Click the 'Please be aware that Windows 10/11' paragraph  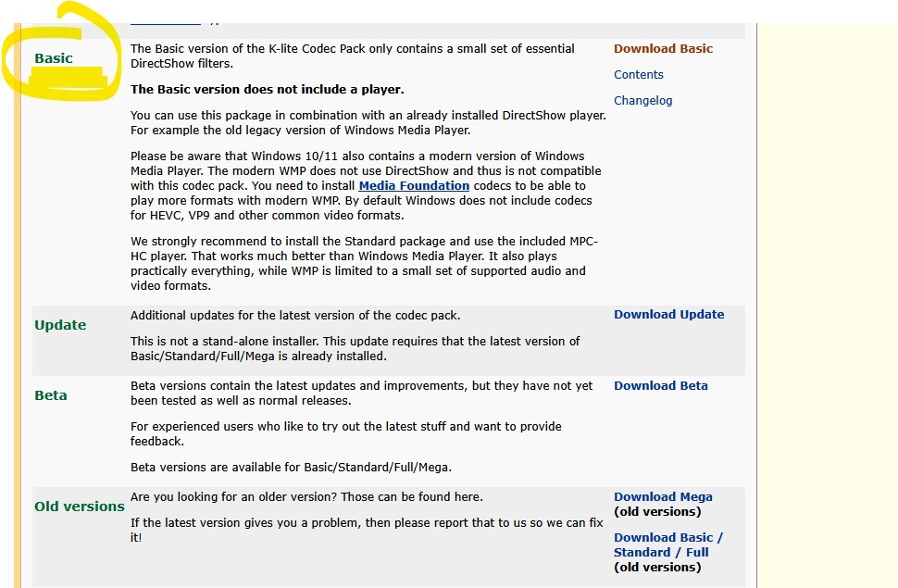365,186
